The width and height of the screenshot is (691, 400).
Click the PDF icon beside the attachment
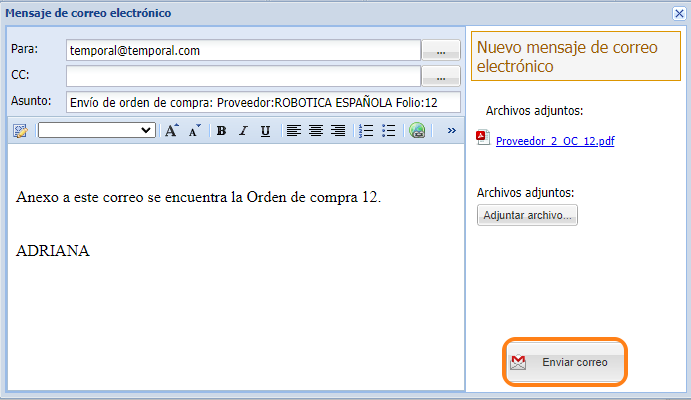tap(483, 137)
